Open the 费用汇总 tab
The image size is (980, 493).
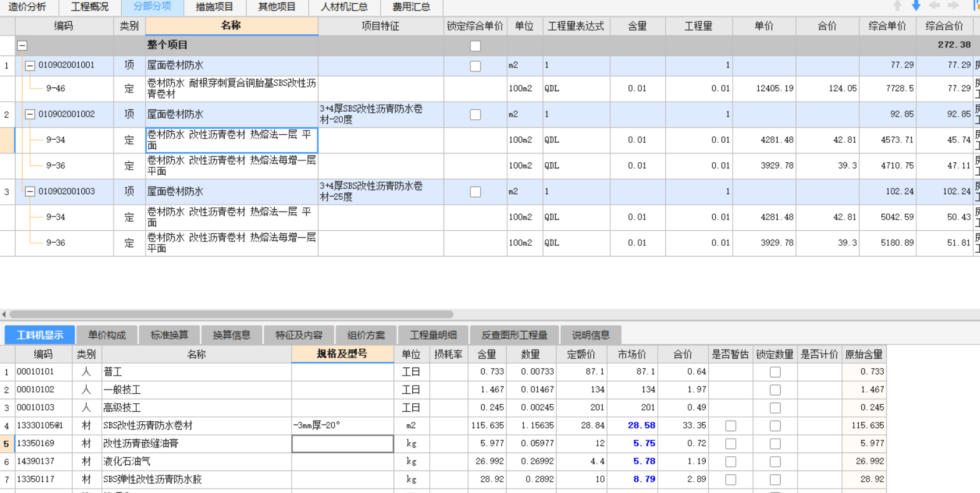coord(411,7)
